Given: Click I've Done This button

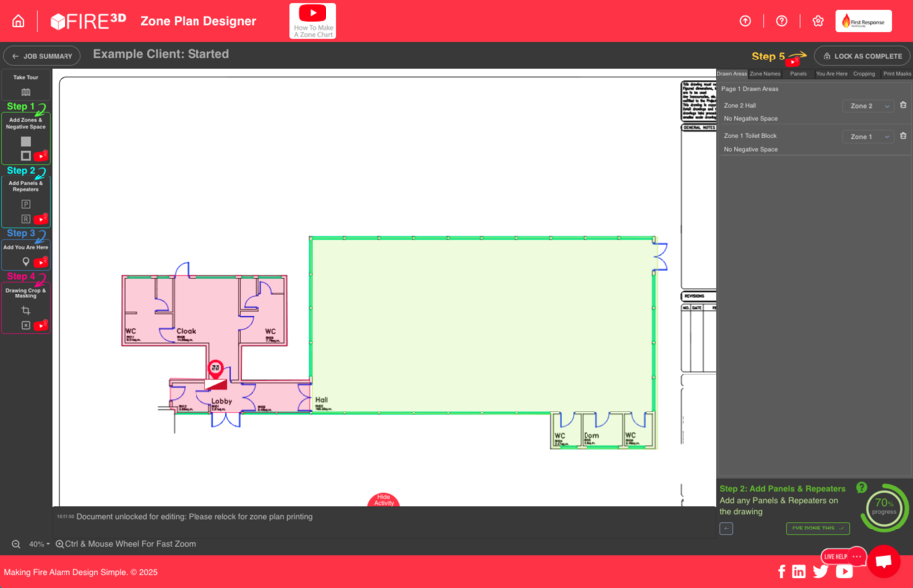Looking at the screenshot, I should tap(818, 529).
